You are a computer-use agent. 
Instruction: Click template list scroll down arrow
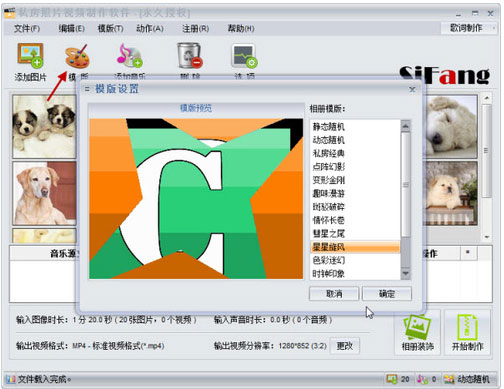[x=406, y=274]
